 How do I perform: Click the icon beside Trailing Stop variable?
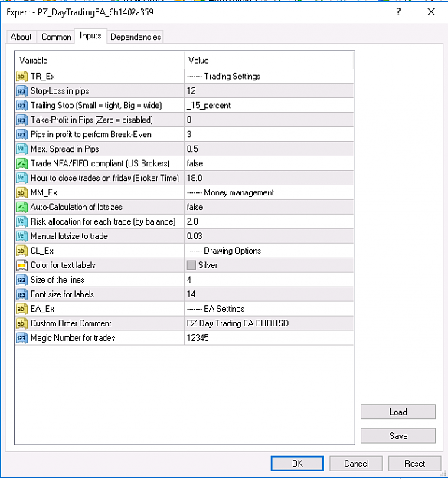click(x=21, y=106)
